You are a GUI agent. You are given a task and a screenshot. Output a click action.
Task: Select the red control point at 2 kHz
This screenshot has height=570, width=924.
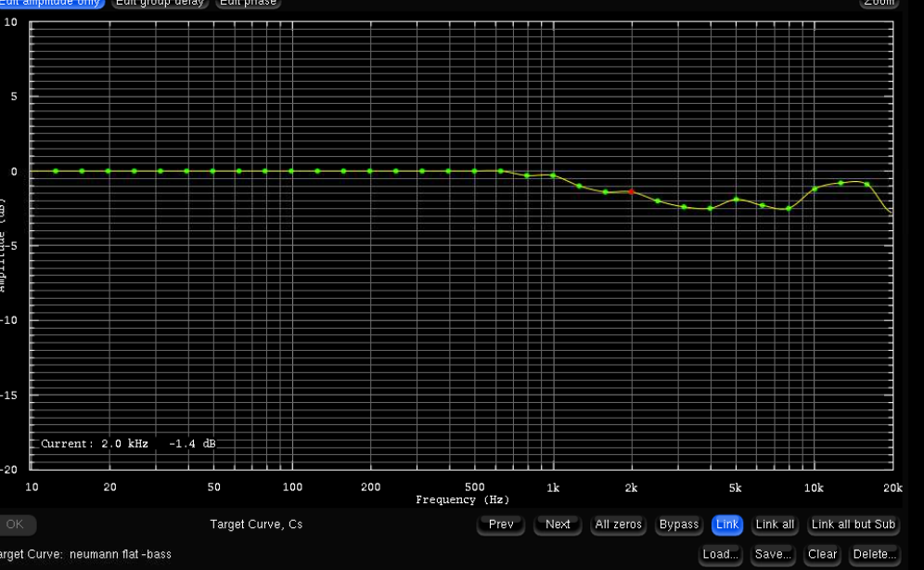pos(632,191)
